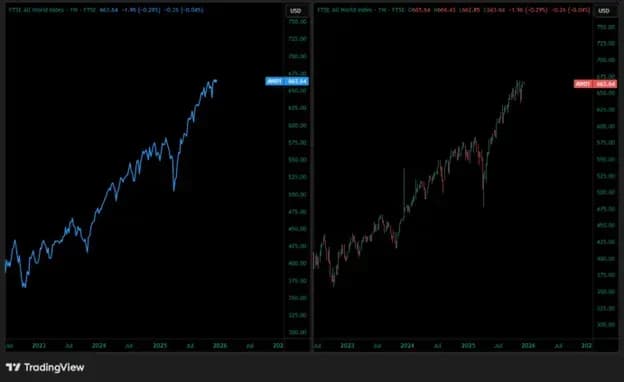Click the 600.00 level on the left chart price scale
Image resolution: width=624 pixels, height=382 pixels.
pos(298,125)
